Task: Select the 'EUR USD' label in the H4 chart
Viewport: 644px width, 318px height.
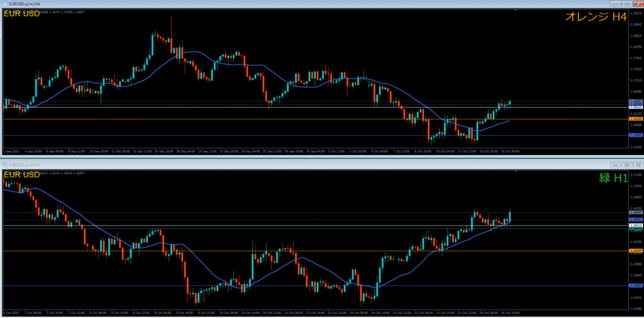Action: click(23, 14)
